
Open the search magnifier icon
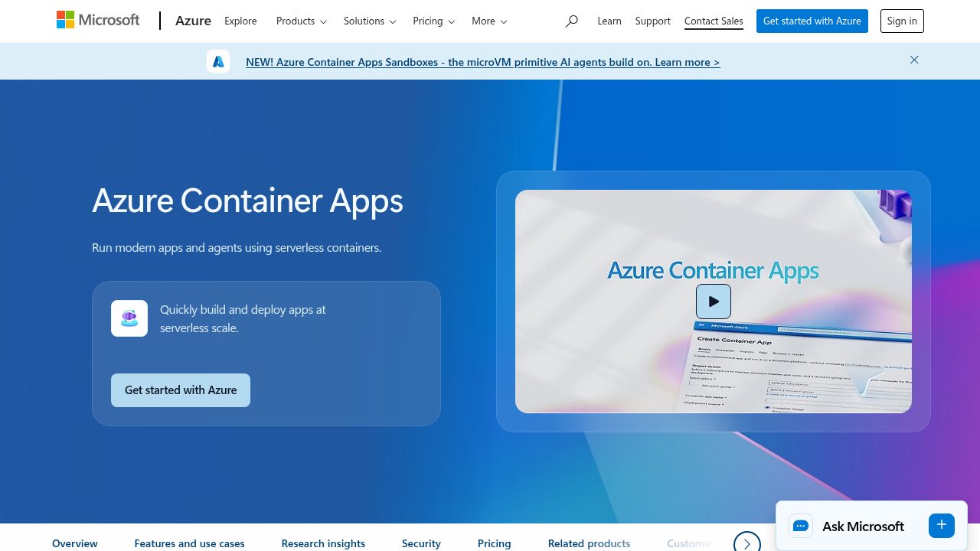[571, 21]
